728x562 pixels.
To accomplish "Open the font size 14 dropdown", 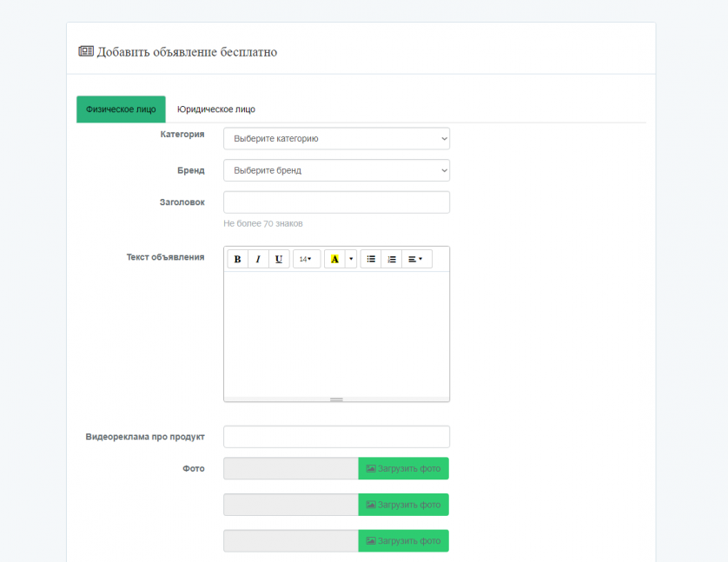I will coord(307,259).
